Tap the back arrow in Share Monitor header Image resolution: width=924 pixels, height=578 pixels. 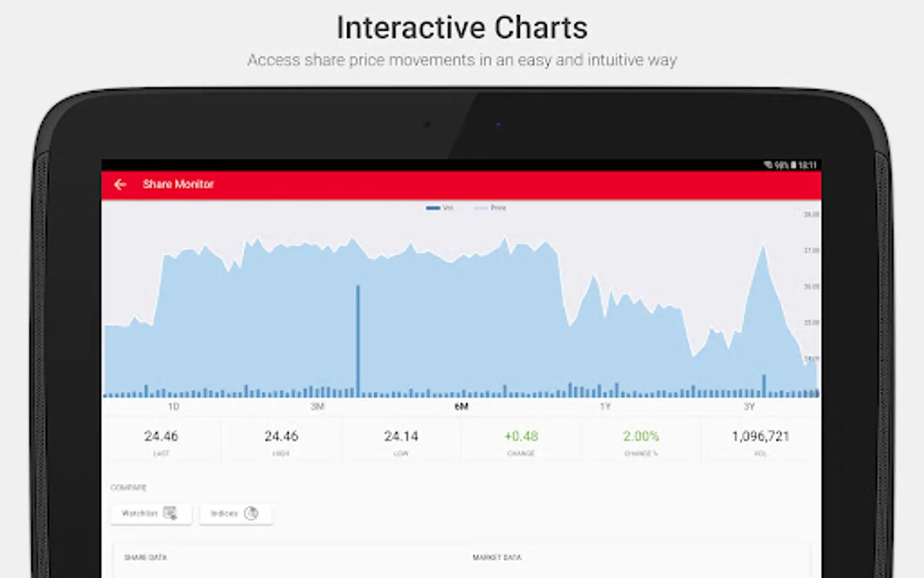tap(120, 185)
